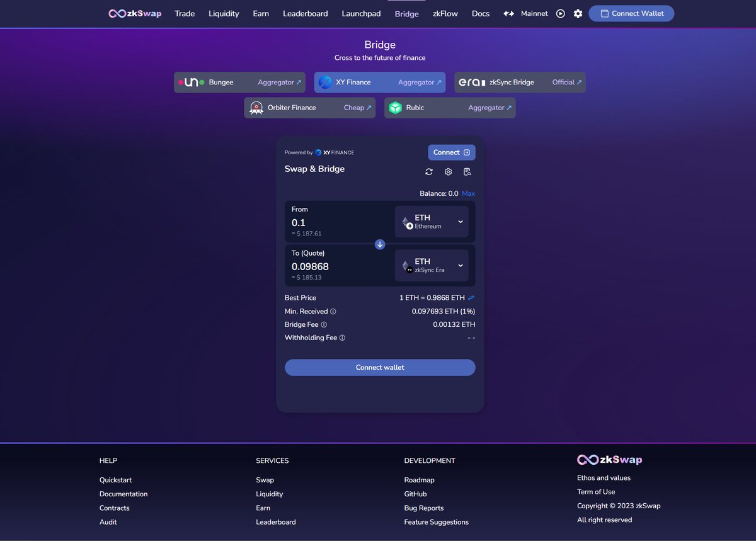
Task: Click the zkSwap logo in footer
Action: [610, 460]
